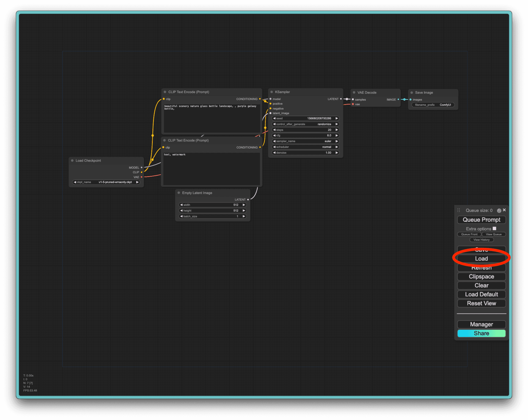The image size is (528, 420).
Task: Close the queue menu panel
Action: (504, 210)
